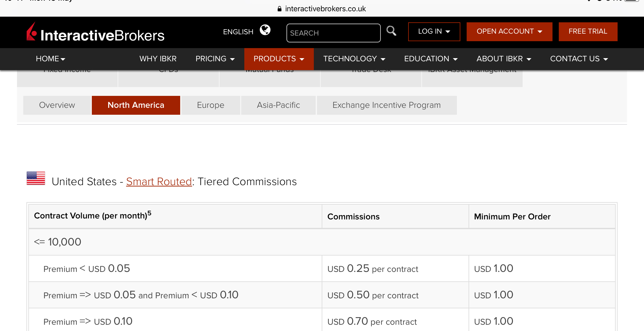Open the Asia-Pacific tab
The image size is (644, 331).
(x=278, y=105)
